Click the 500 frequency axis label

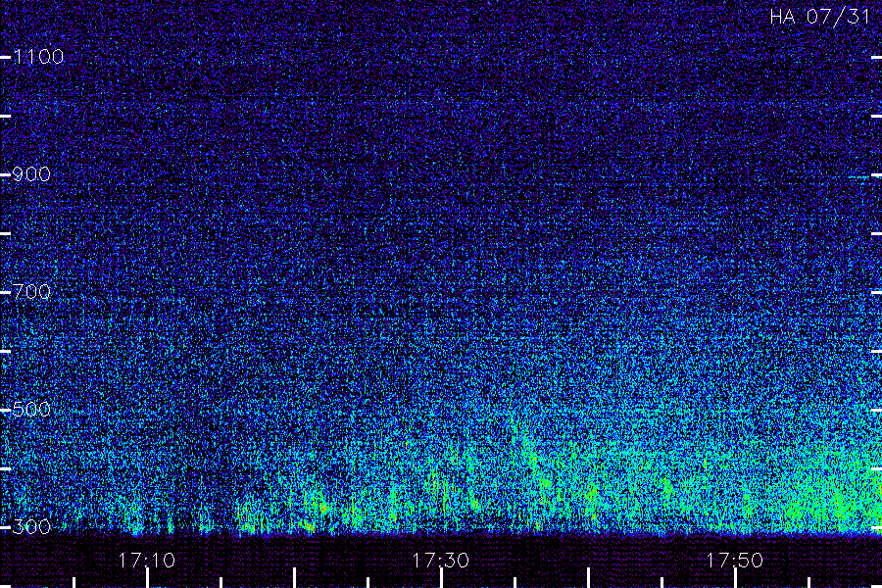click(31, 410)
